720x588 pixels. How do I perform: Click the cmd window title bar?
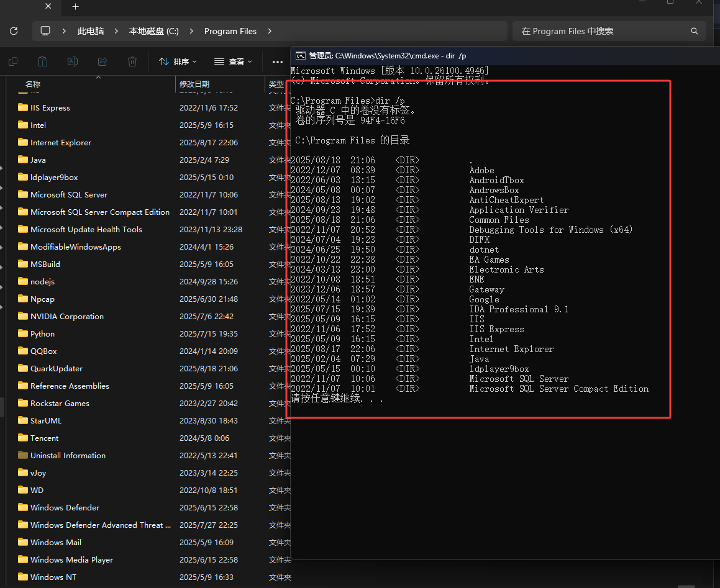click(505, 55)
